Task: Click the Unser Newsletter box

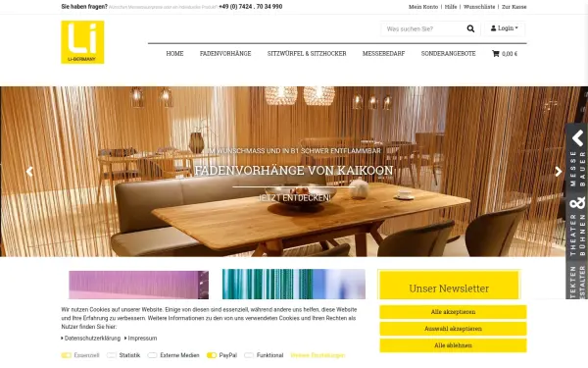Action: 449,285
